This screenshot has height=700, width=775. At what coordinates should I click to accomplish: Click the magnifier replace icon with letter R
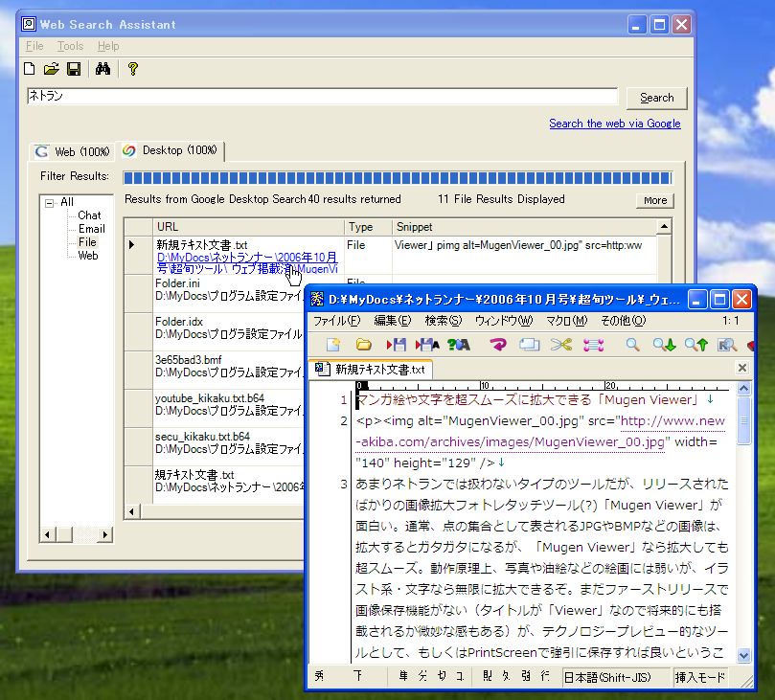(727, 345)
